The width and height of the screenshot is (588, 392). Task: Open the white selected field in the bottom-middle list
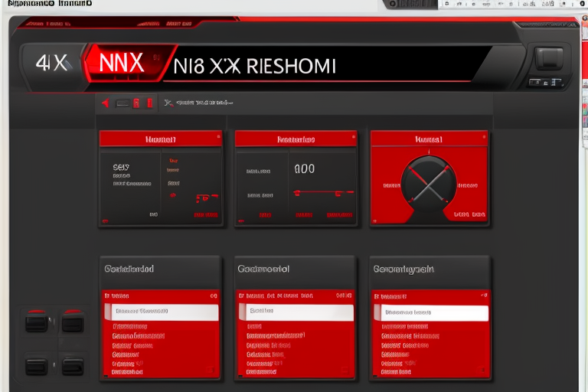[296, 312]
